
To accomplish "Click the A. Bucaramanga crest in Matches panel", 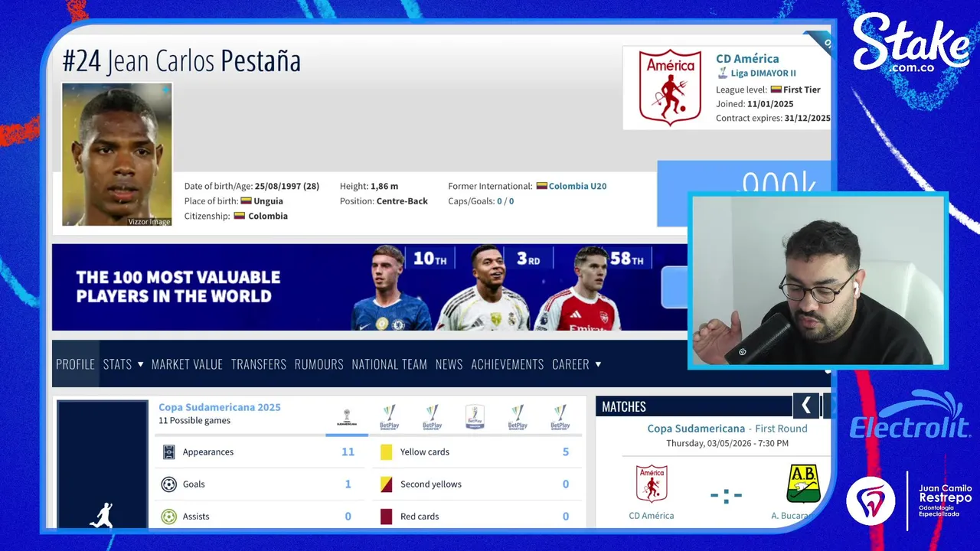I will click(803, 484).
